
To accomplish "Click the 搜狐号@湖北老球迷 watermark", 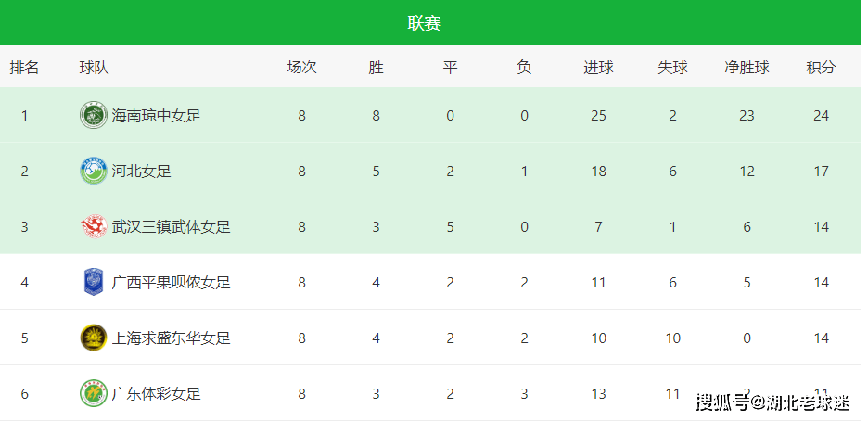I will click(x=772, y=402).
